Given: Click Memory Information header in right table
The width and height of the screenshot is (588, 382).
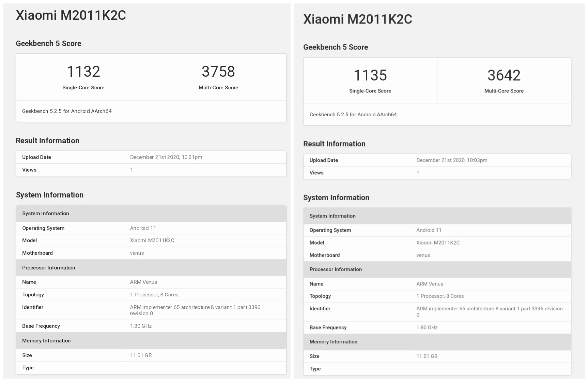Looking at the screenshot, I should 437,342.
